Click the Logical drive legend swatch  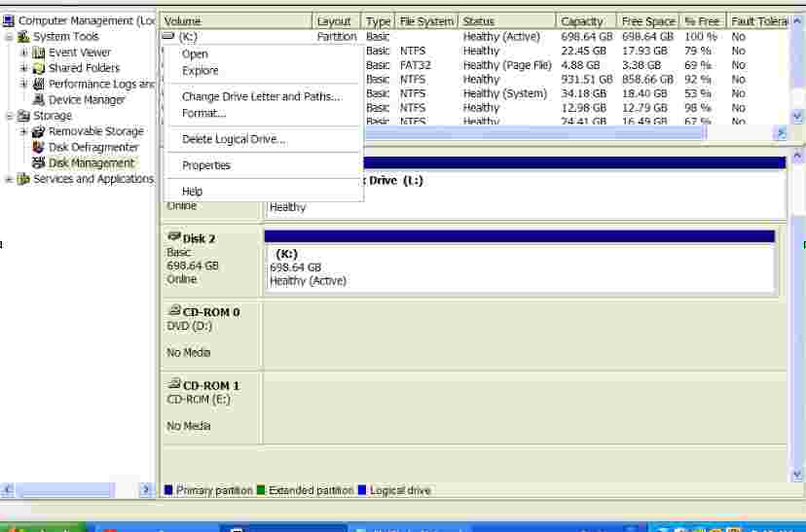[x=362, y=490]
